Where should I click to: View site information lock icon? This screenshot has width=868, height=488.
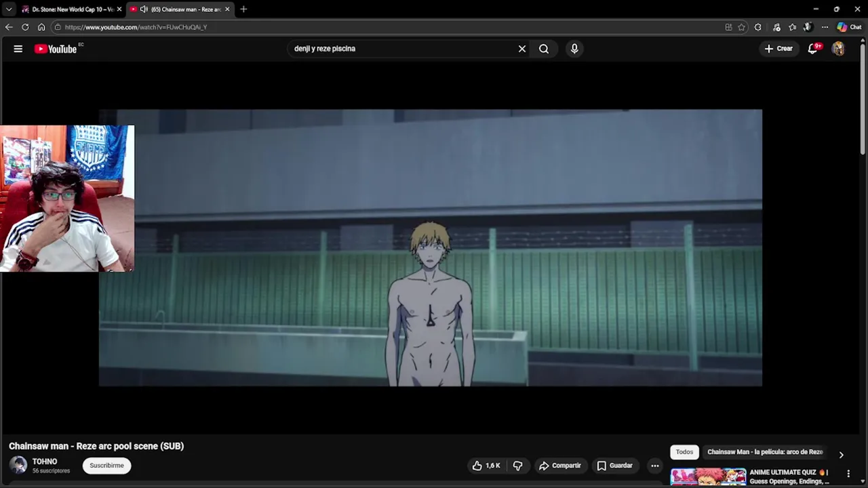(x=58, y=27)
